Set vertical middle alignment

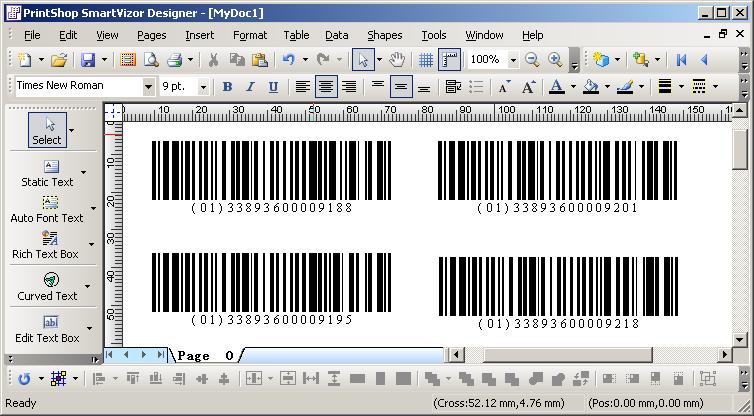(x=401, y=87)
